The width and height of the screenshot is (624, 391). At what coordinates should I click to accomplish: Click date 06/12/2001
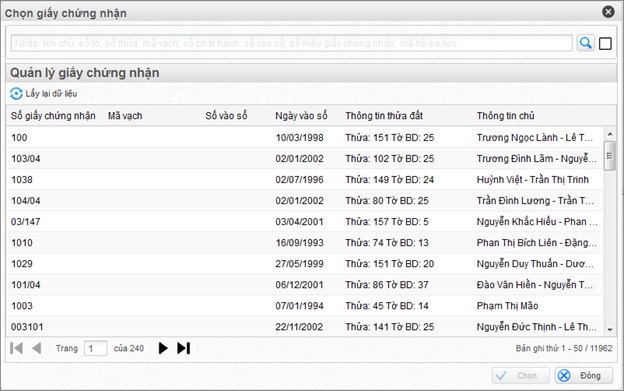coord(300,285)
